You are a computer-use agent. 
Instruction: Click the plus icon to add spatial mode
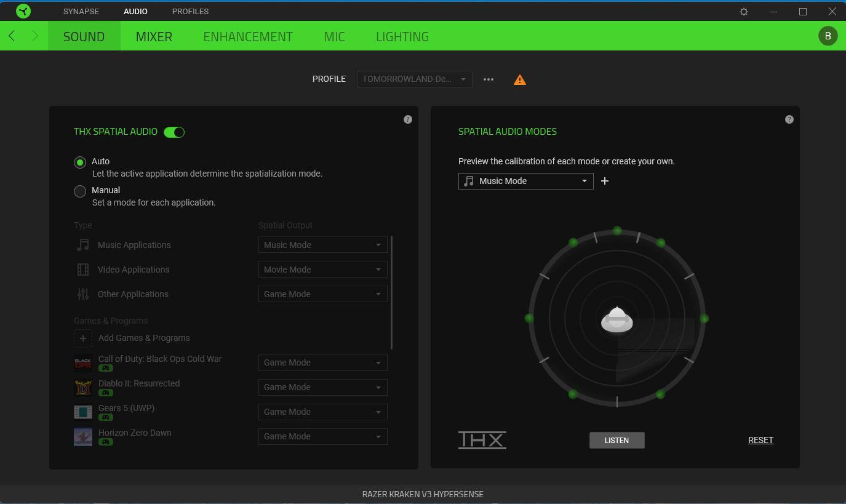point(605,181)
